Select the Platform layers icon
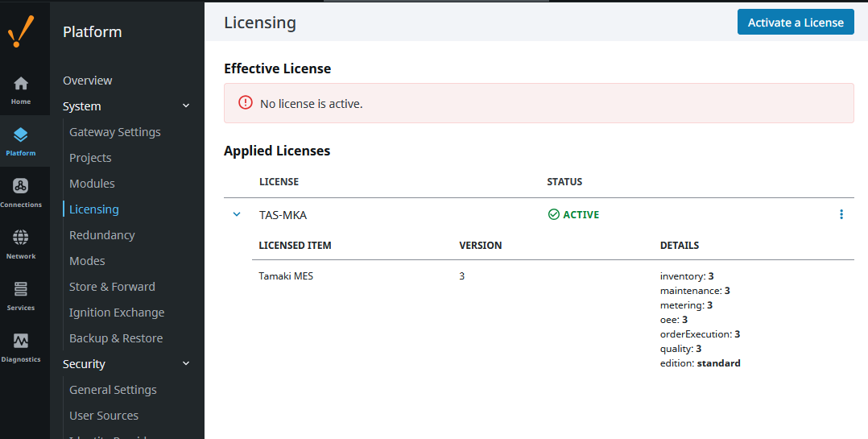868x439 pixels. (x=20, y=135)
